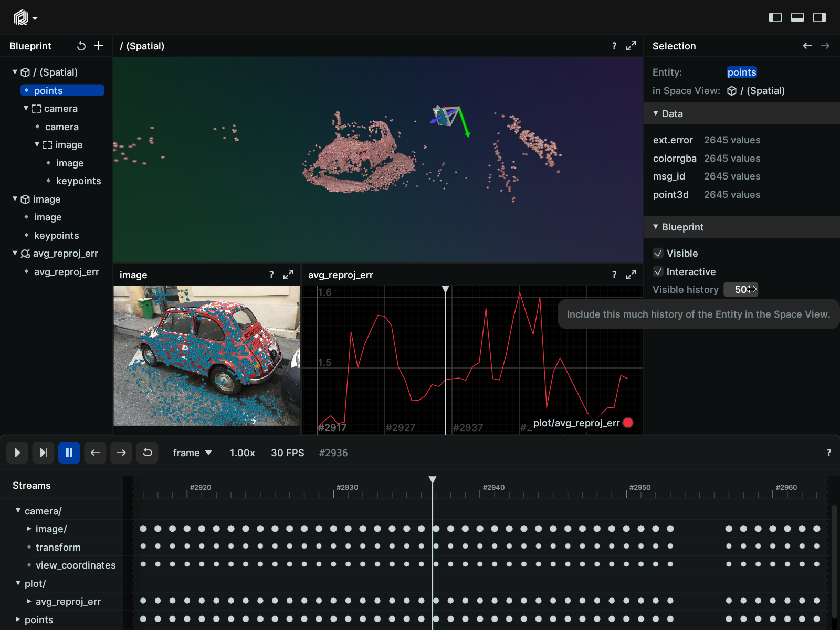Reset the blueprint with the circular arrow icon
Viewport: 840px width, 630px height.
coord(81,46)
